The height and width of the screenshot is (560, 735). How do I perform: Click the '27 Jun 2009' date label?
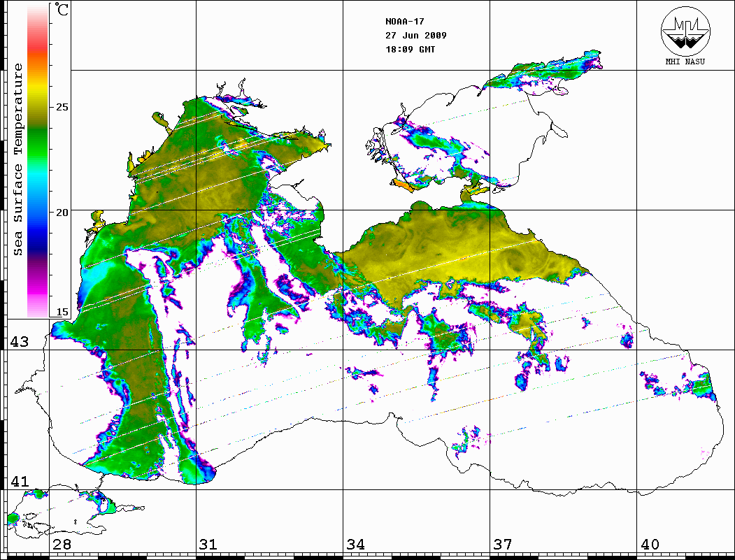[x=416, y=36]
